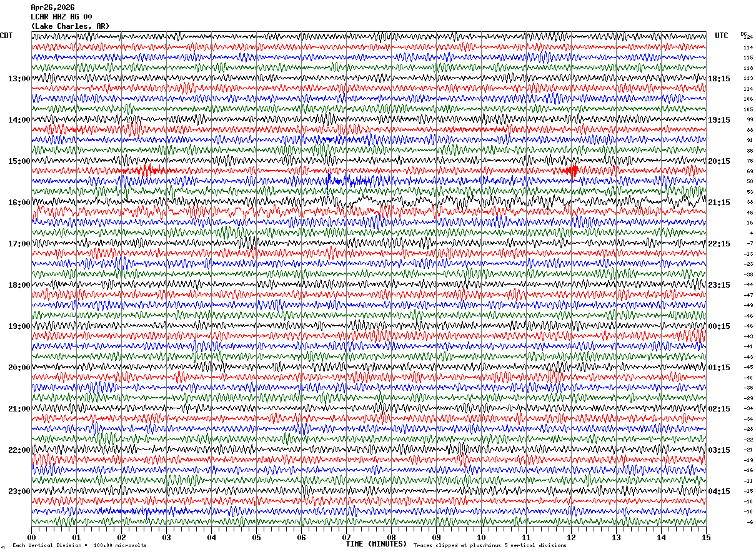Viewport: 756px width, 554px height.
Task: Click minute "13" on the bottom time axis
Action: coord(616,537)
